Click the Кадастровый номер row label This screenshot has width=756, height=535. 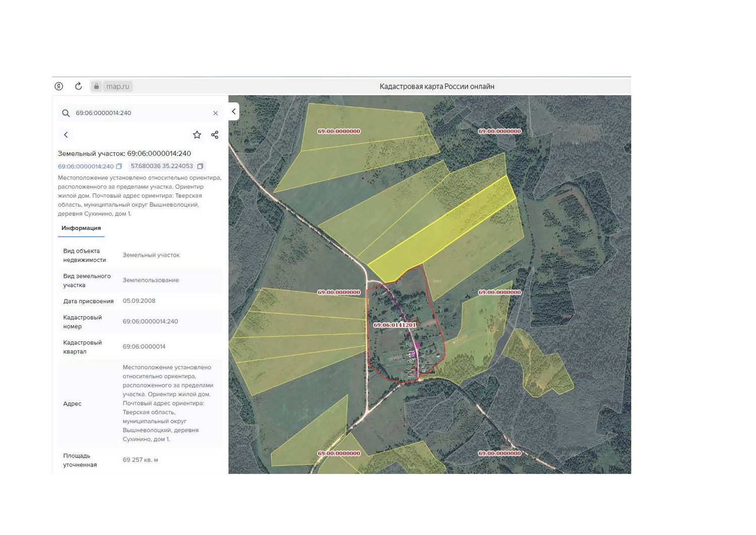(82, 322)
